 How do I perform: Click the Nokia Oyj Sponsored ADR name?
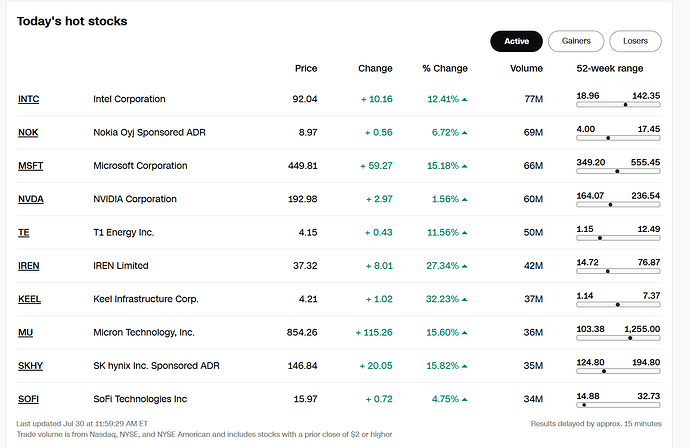pos(149,132)
